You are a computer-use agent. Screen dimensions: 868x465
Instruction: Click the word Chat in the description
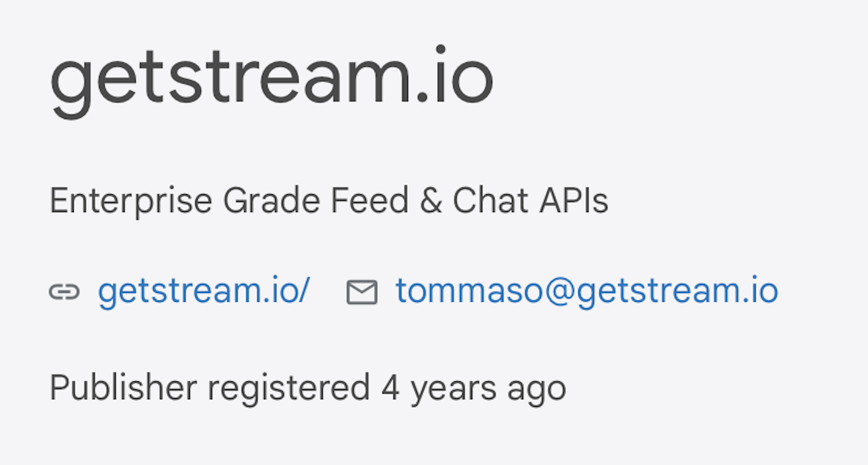(490, 201)
